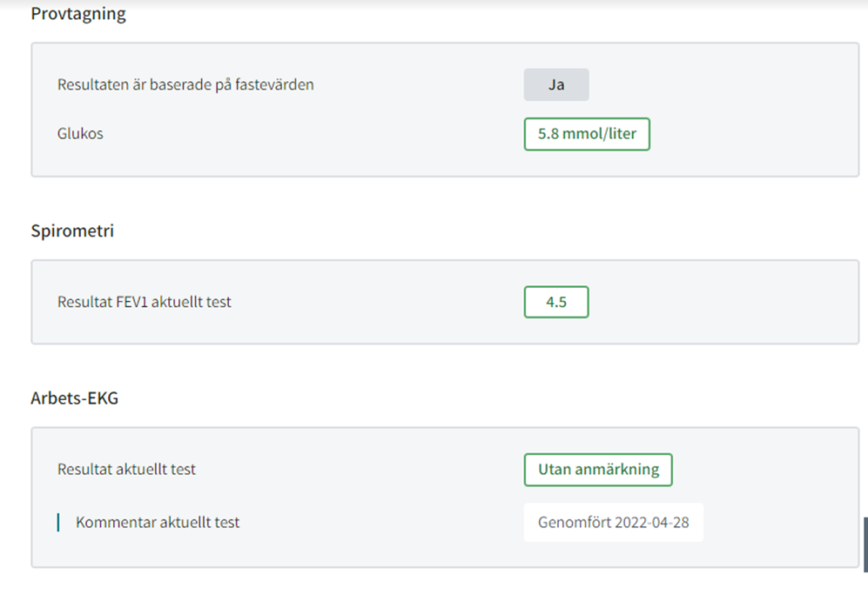Click the Glukos label

pos(80,134)
